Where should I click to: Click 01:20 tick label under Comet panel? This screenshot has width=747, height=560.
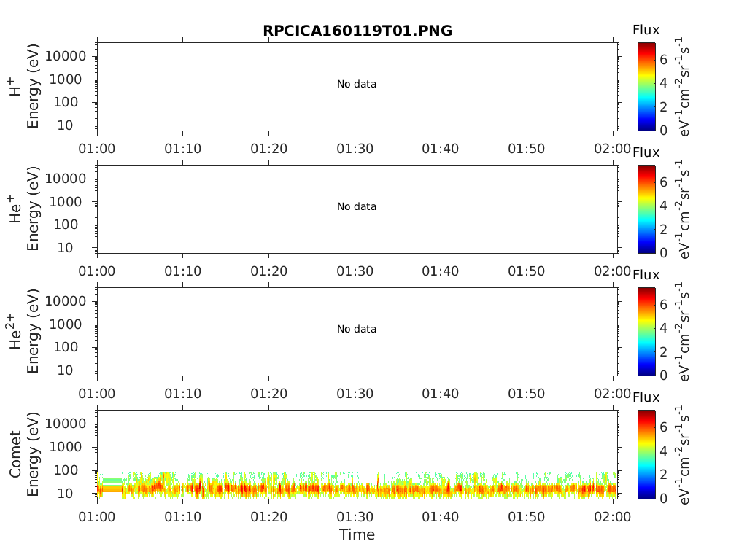268,517
